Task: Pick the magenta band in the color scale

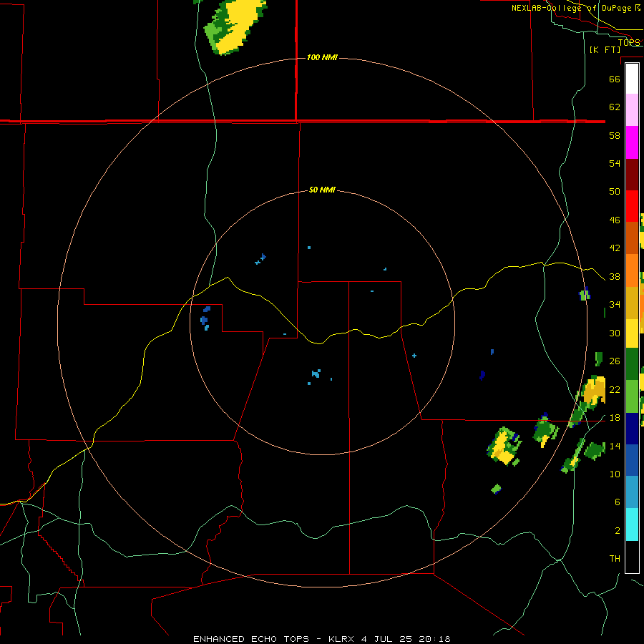Action: 632,142
